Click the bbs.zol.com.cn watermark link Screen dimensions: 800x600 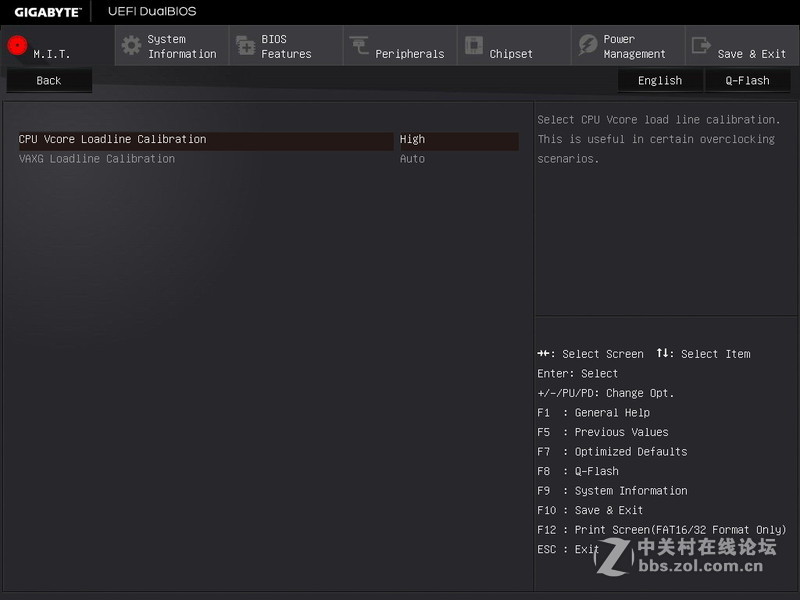(x=701, y=567)
